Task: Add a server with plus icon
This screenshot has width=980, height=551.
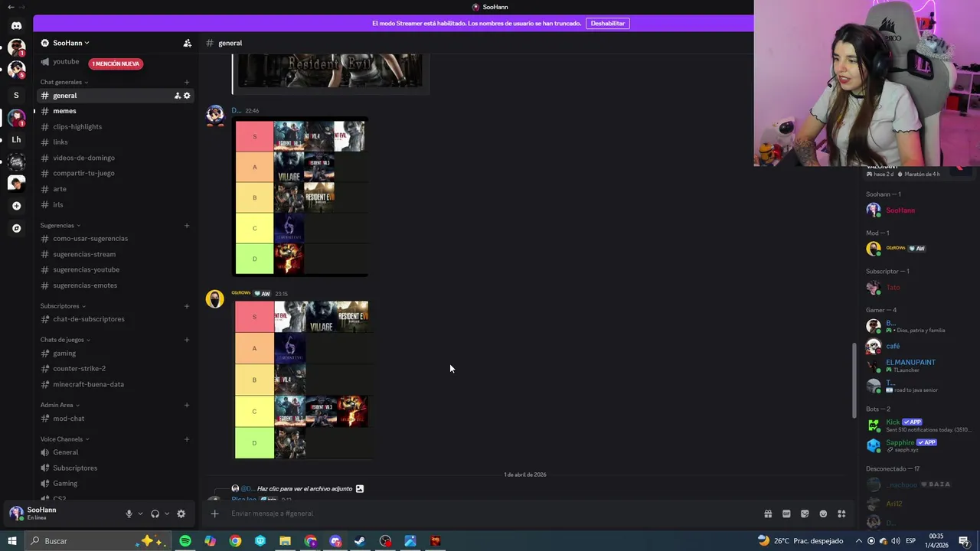Action: [16, 206]
